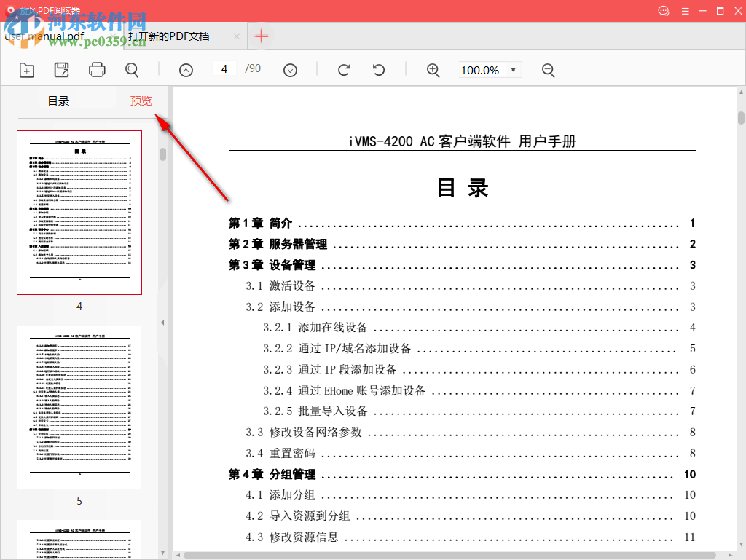Go to previous page with up arrow
Image resolution: width=746 pixels, height=560 pixels.
[186, 70]
